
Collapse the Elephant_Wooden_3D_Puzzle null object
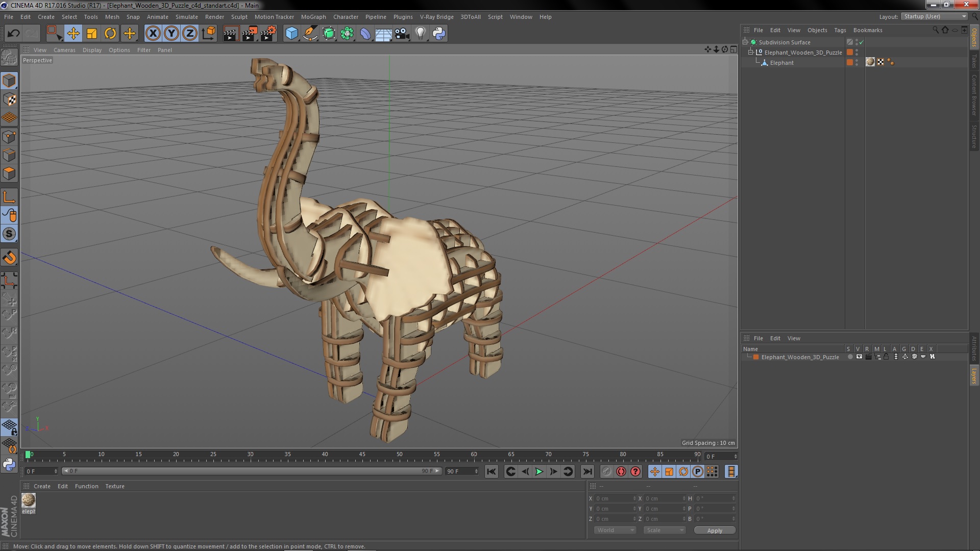coord(751,53)
